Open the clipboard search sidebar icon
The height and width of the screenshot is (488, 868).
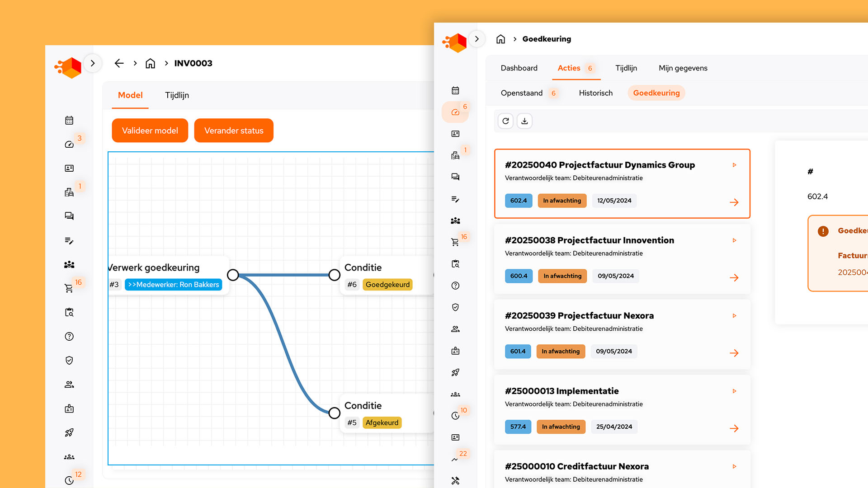coord(455,263)
